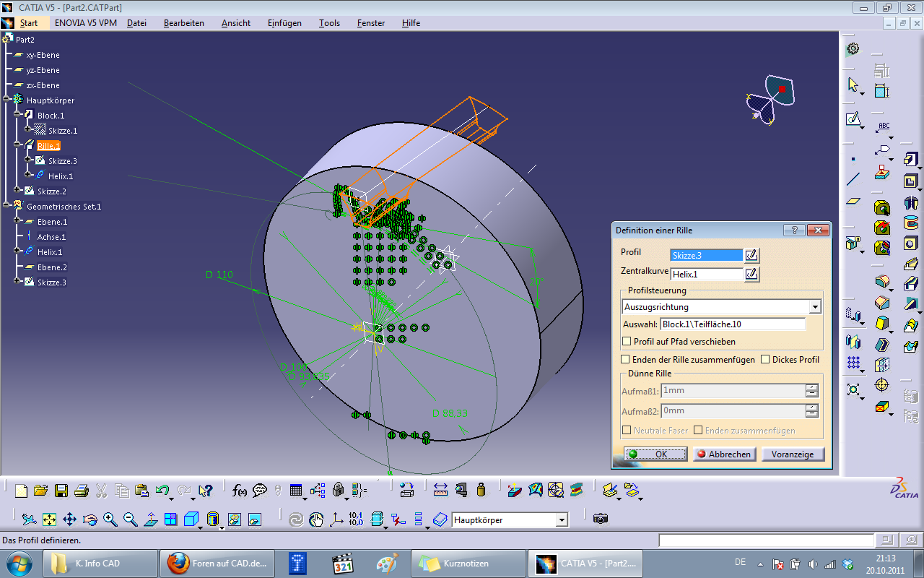The height and width of the screenshot is (578, 924).
Task: Select the Measure Between ruler icon
Action: (x=441, y=491)
